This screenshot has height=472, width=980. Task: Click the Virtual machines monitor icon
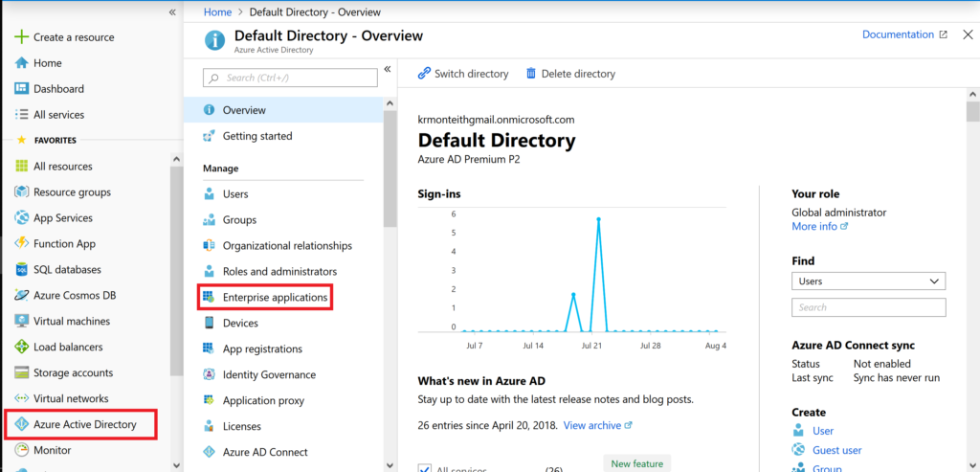point(22,321)
